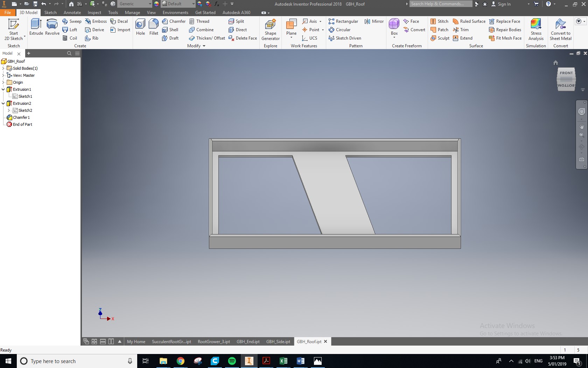Start a 2D Sketch
This screenshot has width=588, height=368.
(14, 29)
